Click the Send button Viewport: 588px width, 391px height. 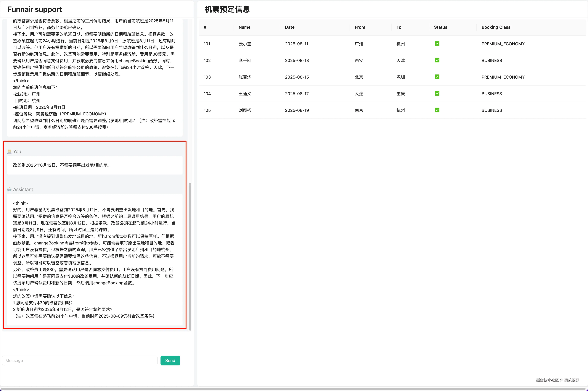[x=170, y=360]
